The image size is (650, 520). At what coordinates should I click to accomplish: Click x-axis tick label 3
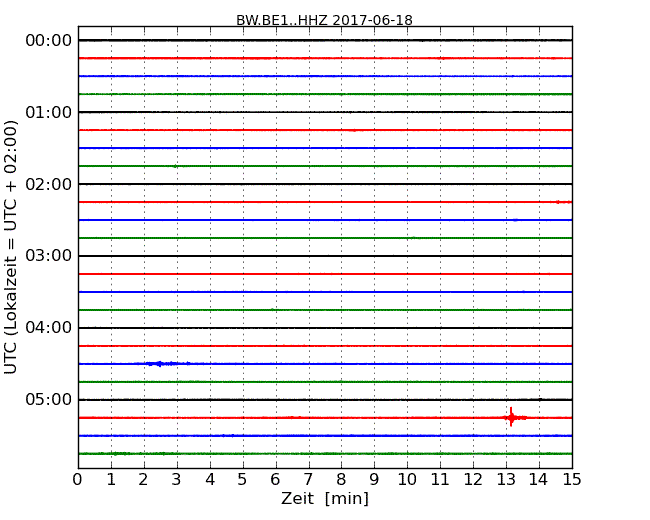177,480
